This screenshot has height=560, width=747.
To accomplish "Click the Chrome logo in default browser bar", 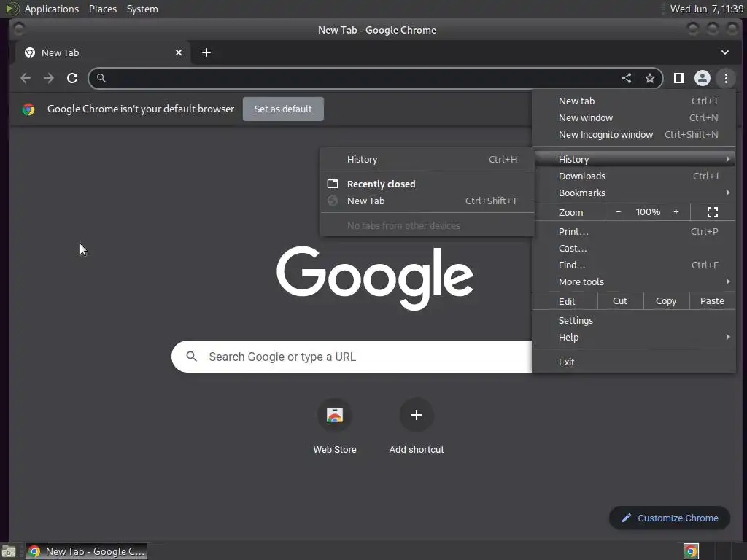I will [x=28, y=109].
